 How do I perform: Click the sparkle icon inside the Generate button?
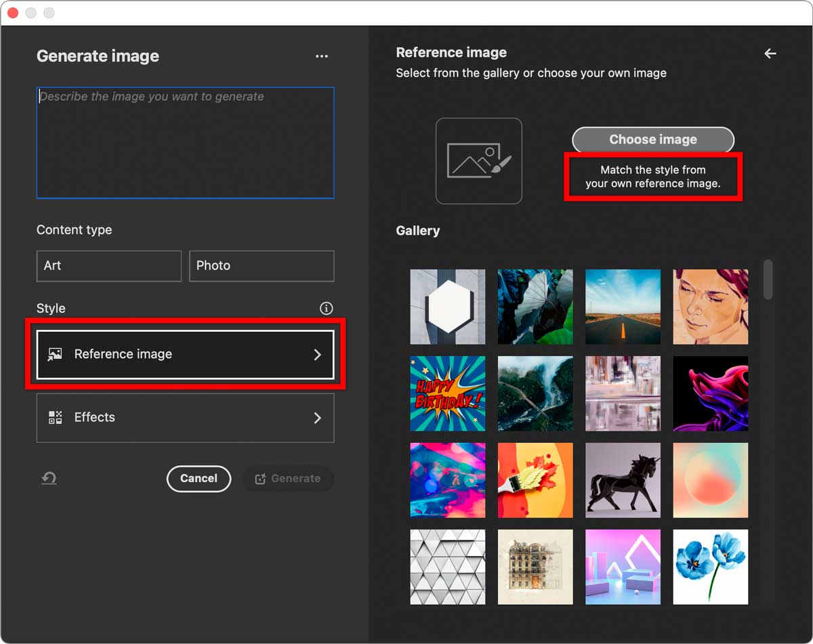click(260, 479)
